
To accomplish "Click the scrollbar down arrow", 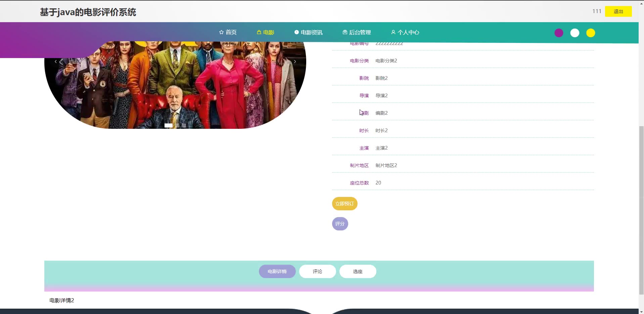I will [641, 311].
